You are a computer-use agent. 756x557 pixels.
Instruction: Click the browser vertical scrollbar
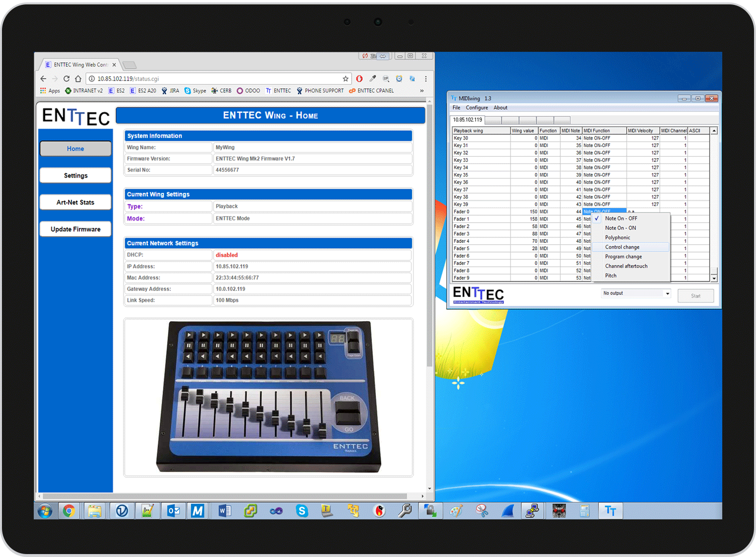[429, 235]
